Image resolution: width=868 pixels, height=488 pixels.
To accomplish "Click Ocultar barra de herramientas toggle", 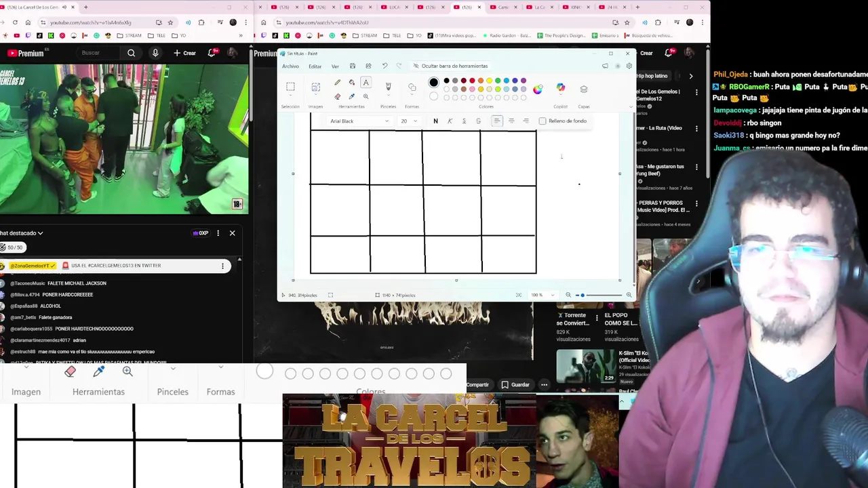I will (x=450, y=66).
